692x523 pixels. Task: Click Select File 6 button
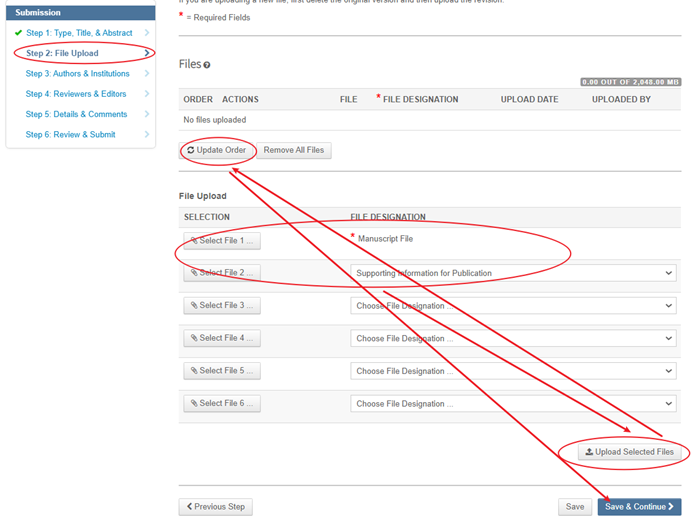click(x=222, y=403)
